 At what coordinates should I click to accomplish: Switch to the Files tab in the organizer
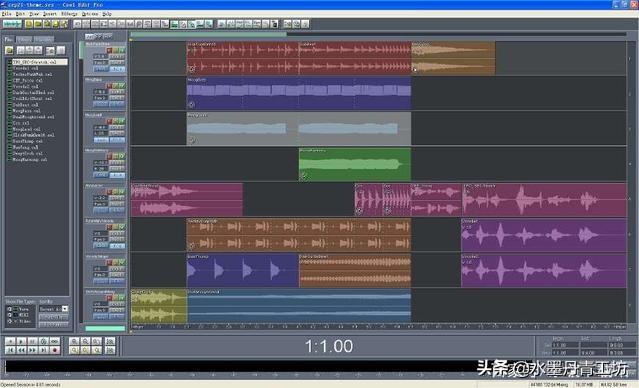click(x=9, y=40)
